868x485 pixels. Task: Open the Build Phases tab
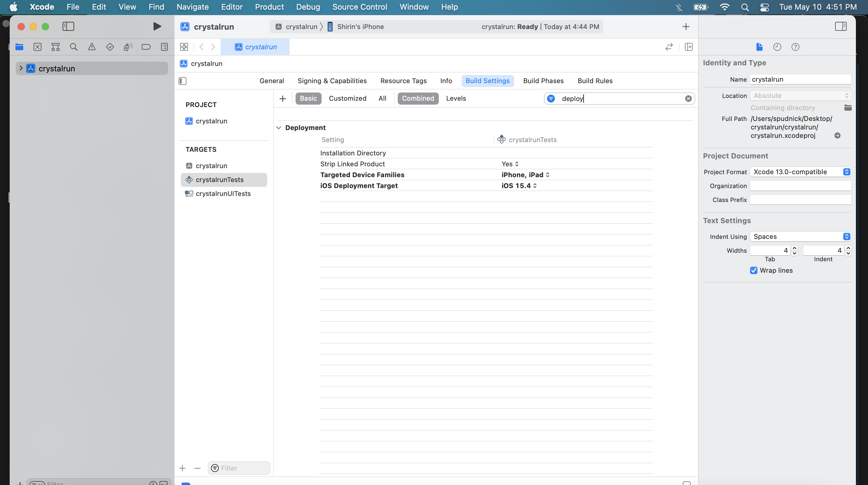pyautogui.click(x=543, y=81)
